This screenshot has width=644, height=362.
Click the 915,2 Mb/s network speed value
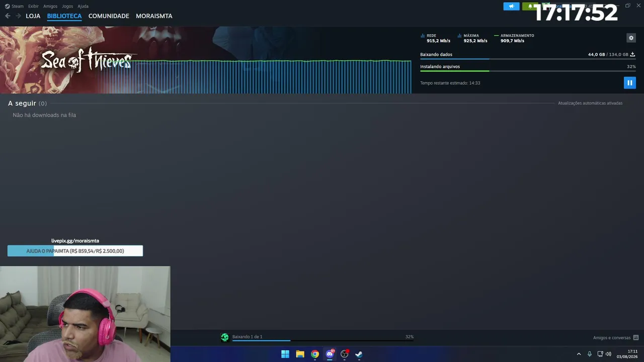[x=439, y=41]
